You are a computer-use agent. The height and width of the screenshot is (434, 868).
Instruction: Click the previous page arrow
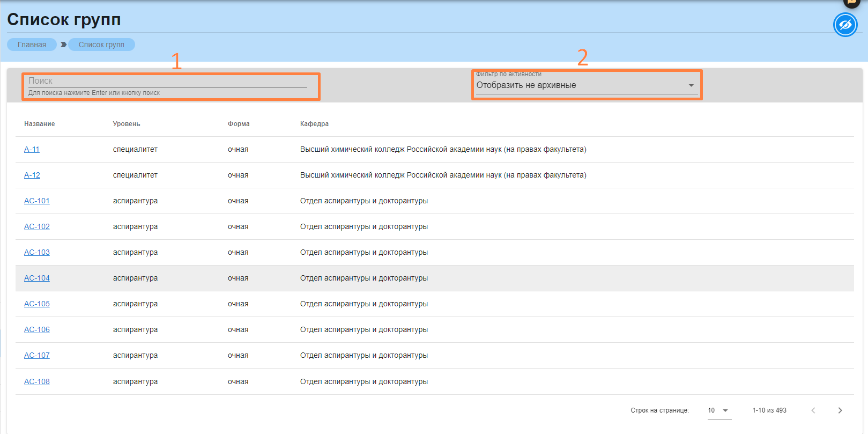click(813, 410)
